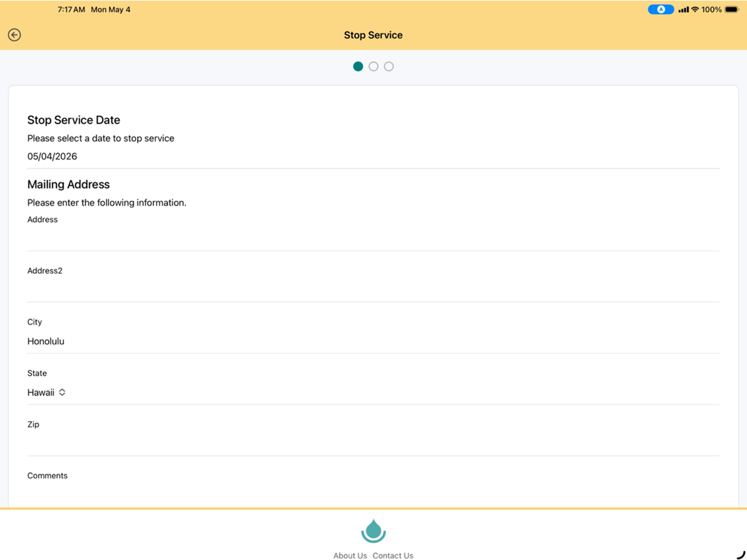Tap the blue location indicator in status bar
Screen dimensions: 747x560
click(x=661, y=9)
